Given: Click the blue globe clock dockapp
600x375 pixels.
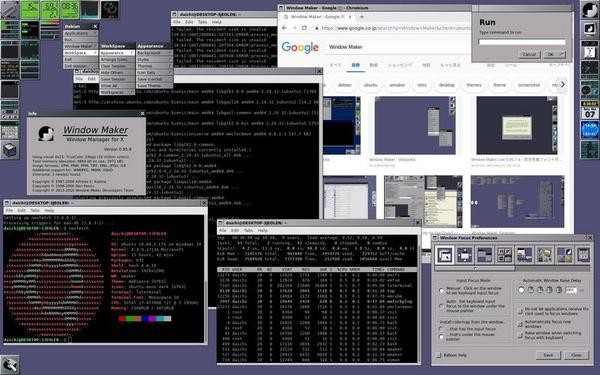Looking at the screenshot, I should click(590, 130).
